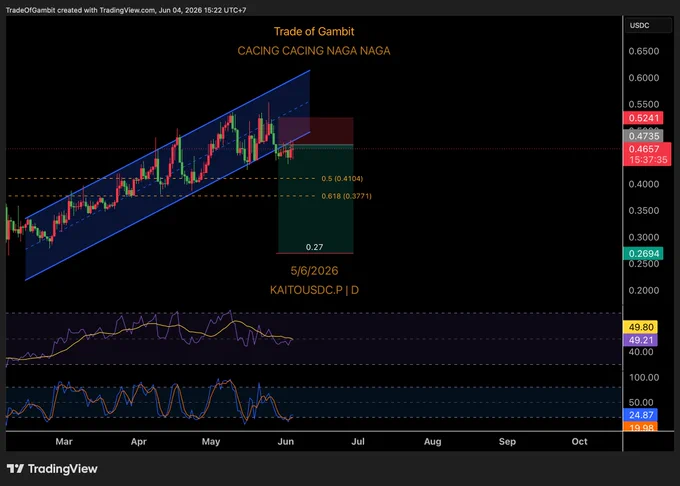Click the Sep label on the time axis
The image size is (680, 486).
click(507, 441)
